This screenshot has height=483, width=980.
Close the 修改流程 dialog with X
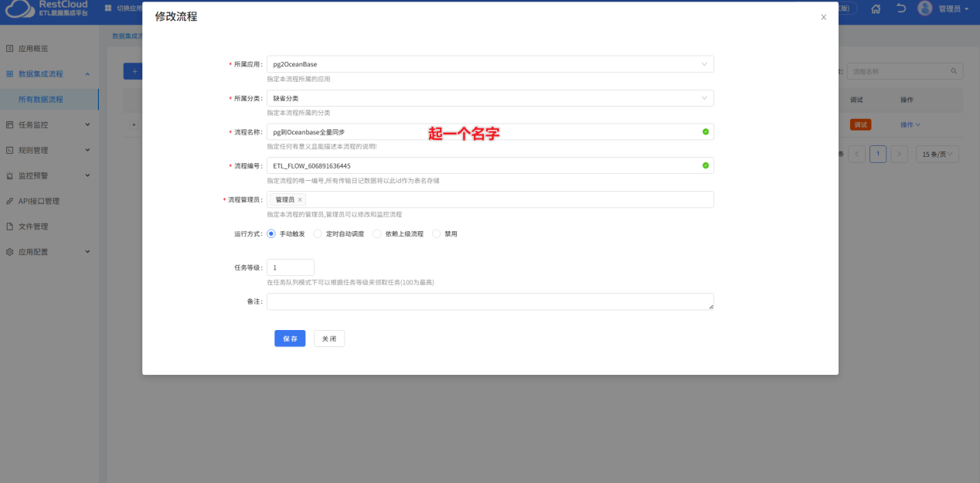823,17
